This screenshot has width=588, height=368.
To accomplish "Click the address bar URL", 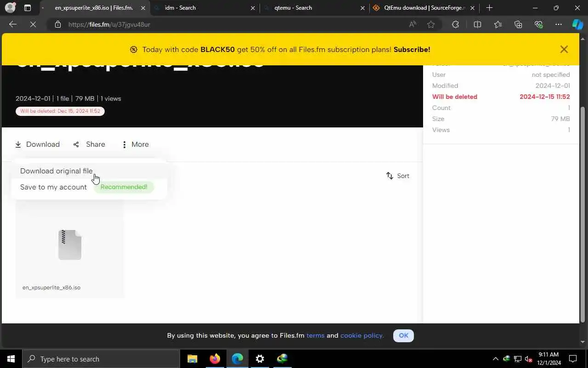I will pos(109,24).
